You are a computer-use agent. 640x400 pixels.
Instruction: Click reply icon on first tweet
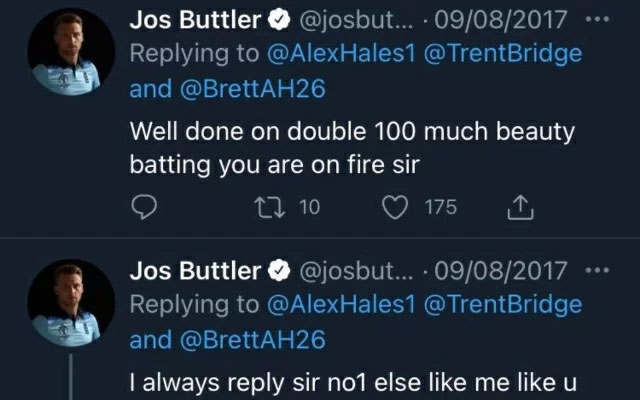(x=146, y=207)
